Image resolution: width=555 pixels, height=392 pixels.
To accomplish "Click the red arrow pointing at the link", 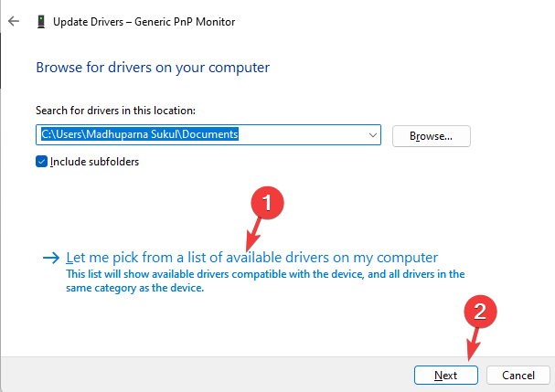I will [253, 232].
